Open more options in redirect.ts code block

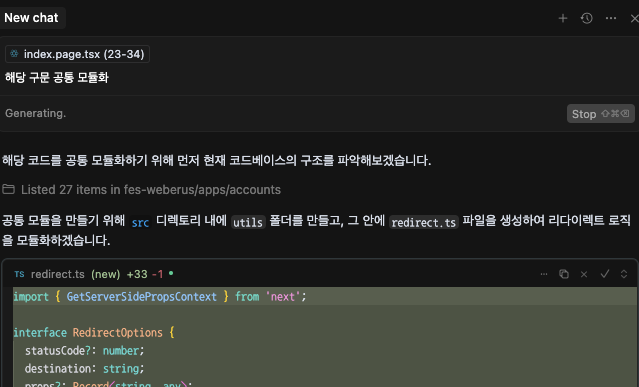(x=544, y=274)
